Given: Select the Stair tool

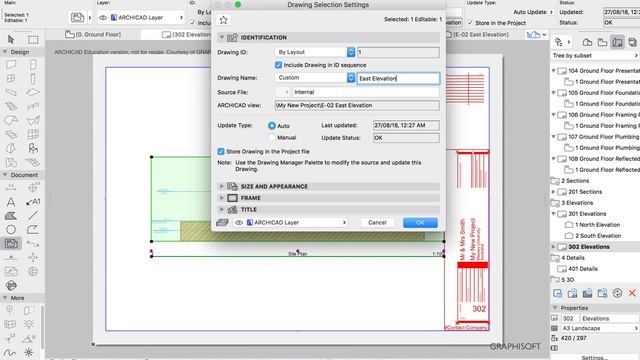Looking at the screenshot, I should (x=11, y=106).
